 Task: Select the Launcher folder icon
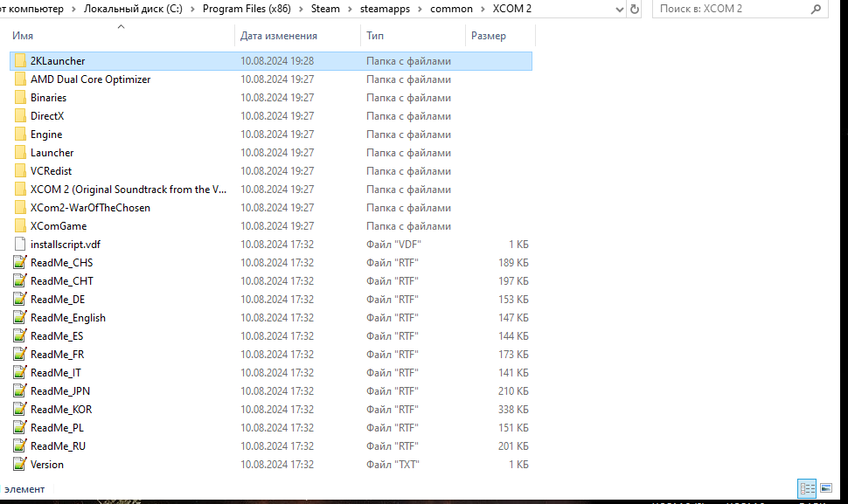20,153
